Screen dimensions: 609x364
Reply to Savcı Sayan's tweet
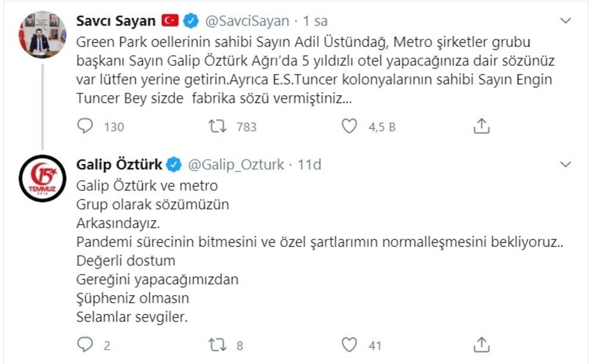86,126
